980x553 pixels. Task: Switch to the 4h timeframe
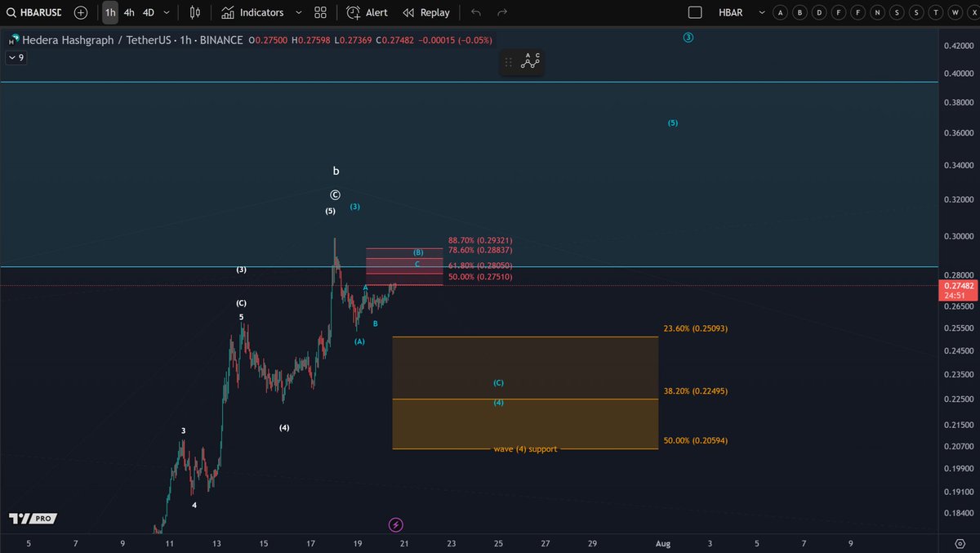coord(129,12)
